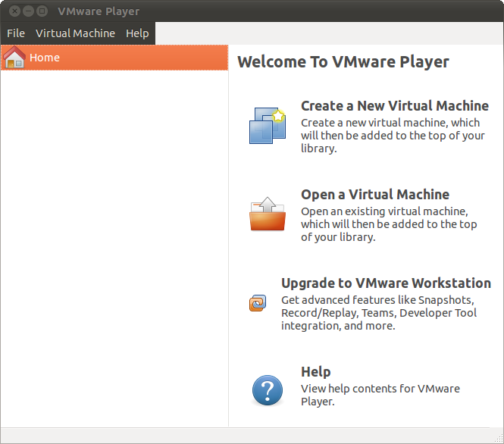Close the VMware Player window
This screenshot has width=504, height=444.
pyautogui.click(x=14, y=11)
